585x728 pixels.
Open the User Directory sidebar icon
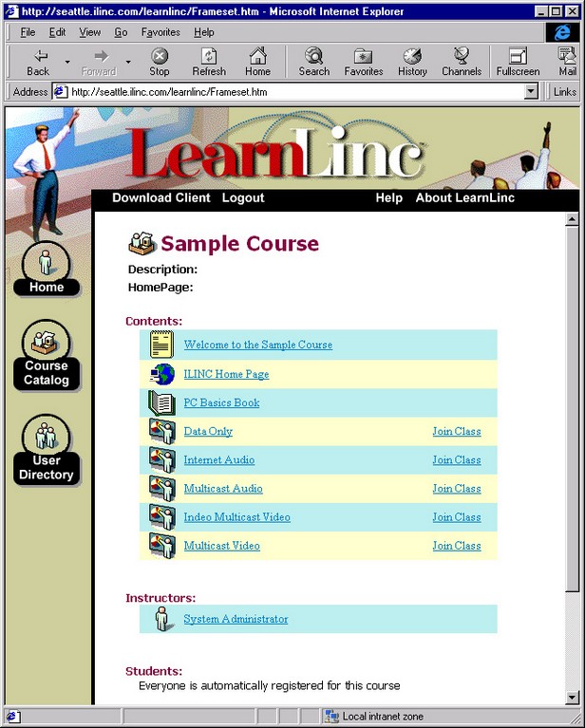coord(46,450)
